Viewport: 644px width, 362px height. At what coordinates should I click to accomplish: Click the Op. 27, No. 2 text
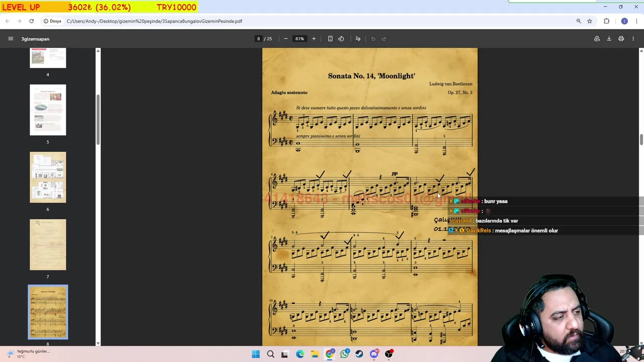[x=460, y=93]
